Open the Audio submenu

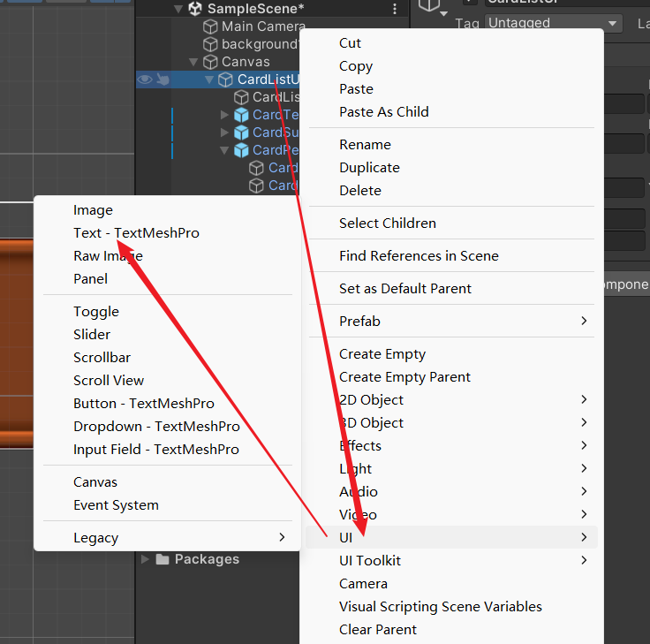451,492
